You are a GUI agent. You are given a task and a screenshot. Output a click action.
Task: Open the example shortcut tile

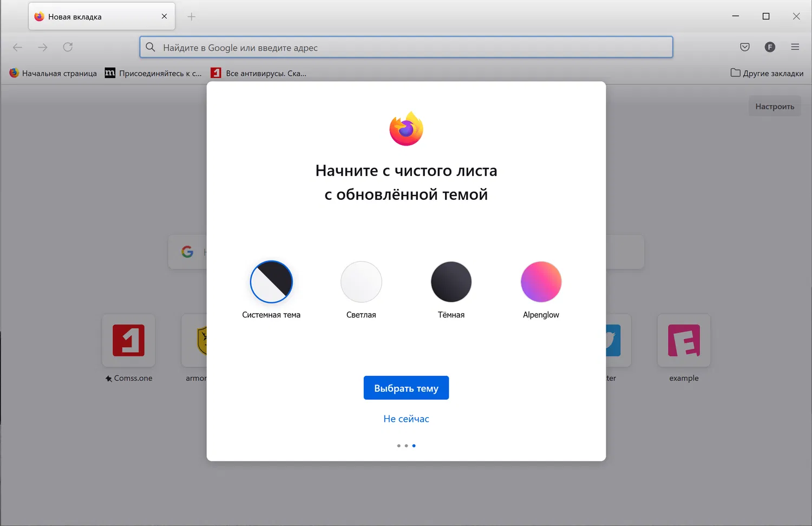point(684,340)
